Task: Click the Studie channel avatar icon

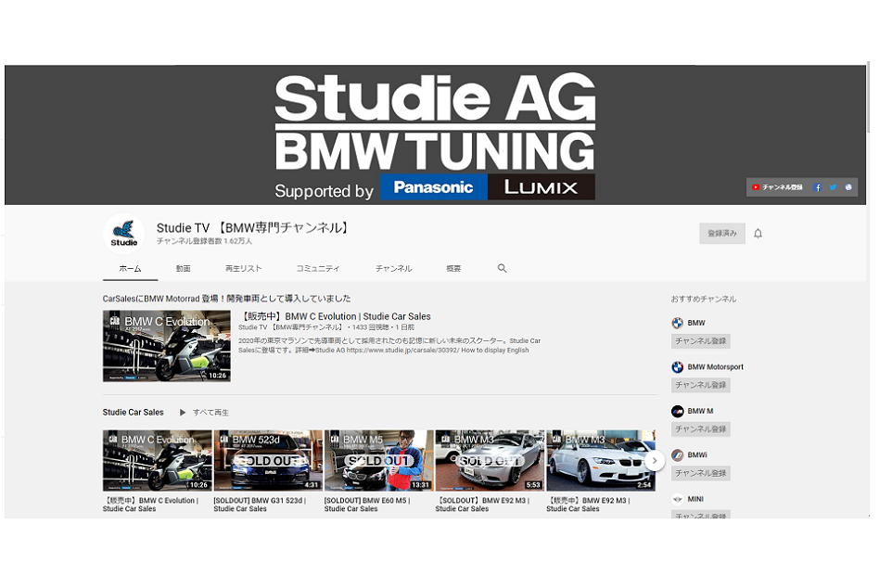Action: tap(124, 234)
